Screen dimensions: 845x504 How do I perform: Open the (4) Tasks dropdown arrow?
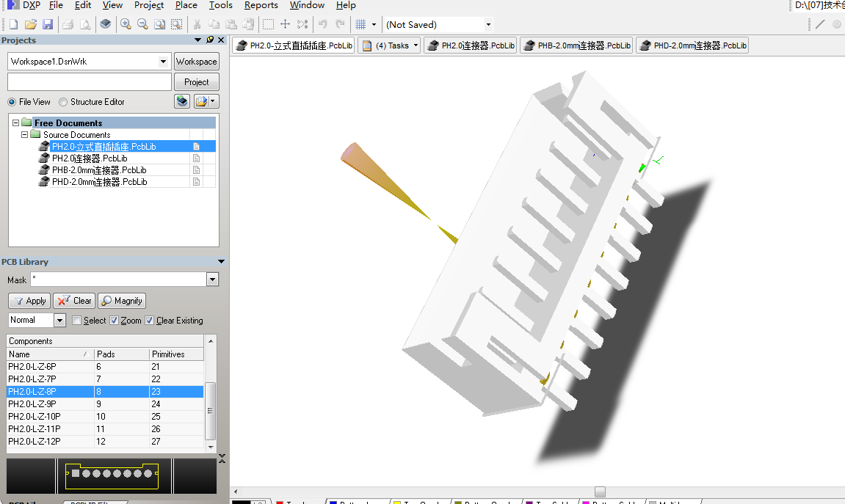(416, 45)
